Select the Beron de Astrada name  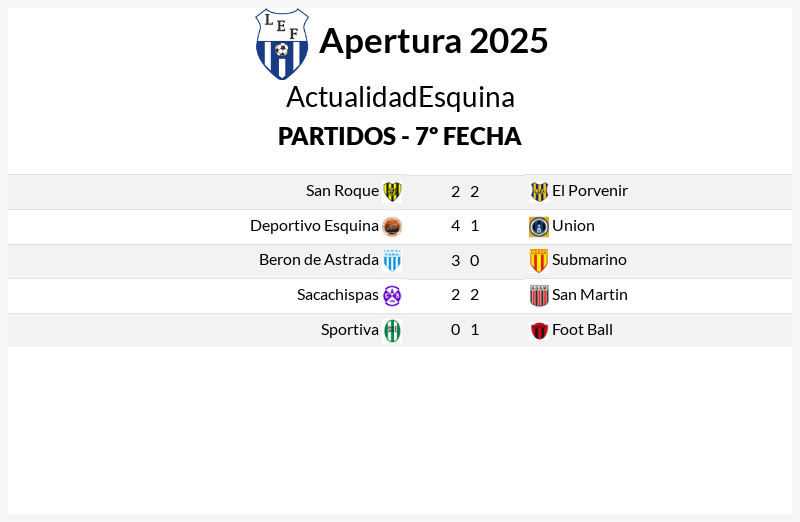click(x=319, y=260)
